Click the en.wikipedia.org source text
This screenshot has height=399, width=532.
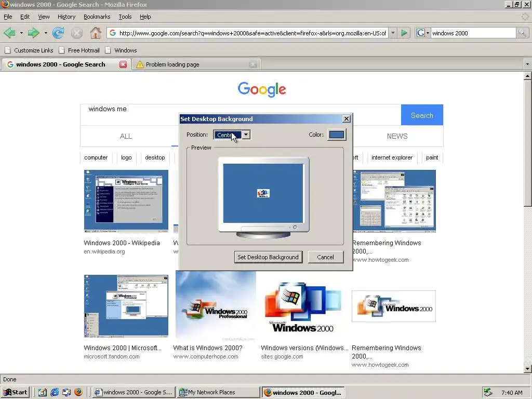(104, 251)
